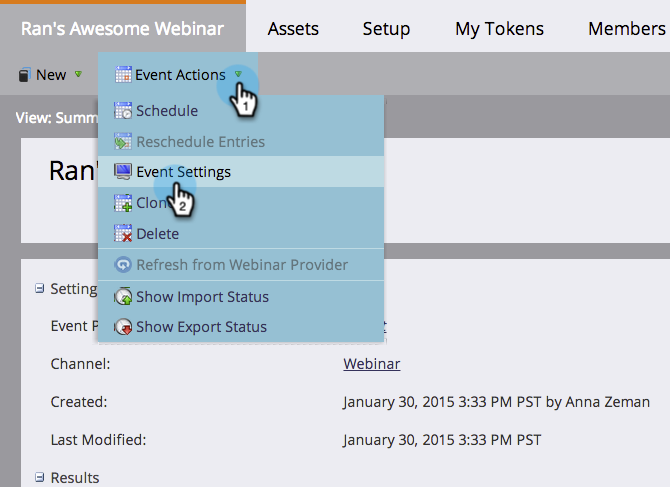This screenshot has height=487, width=670.
Task: Click the Event Actions calendar icon
Action: point(123,75)
